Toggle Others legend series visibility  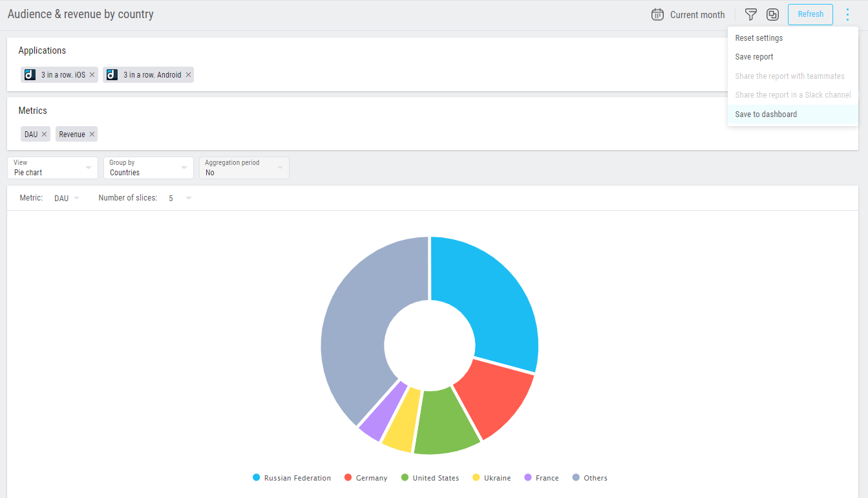[589, 478]
